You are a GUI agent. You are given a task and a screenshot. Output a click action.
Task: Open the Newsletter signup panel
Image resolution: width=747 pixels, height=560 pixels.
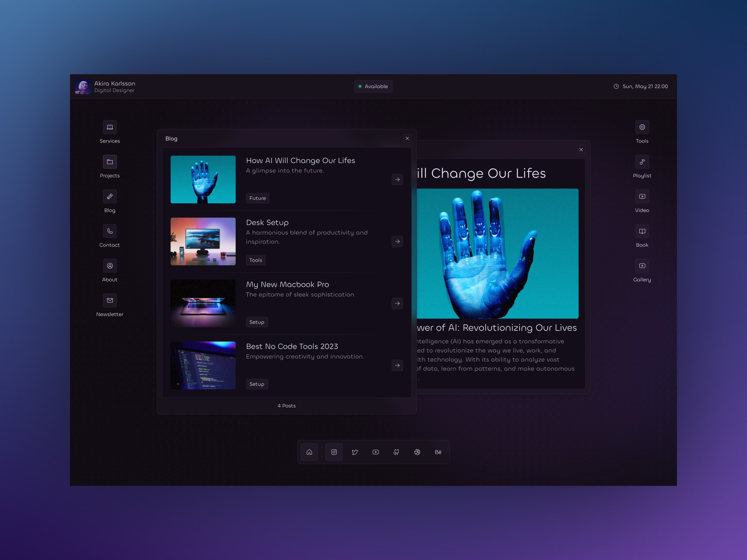click(110, 300)
